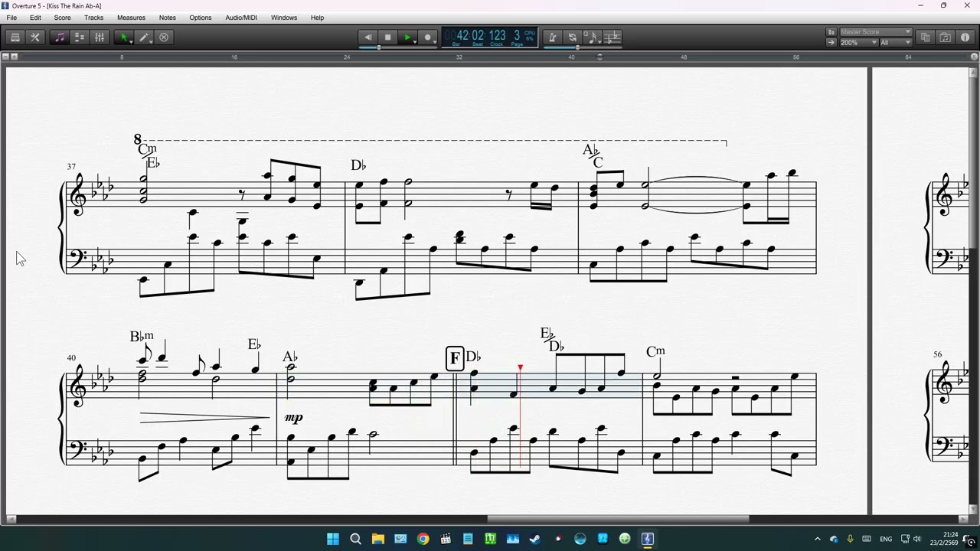
Task: Click the plus button on the ruler
Action: pos(14,57)
